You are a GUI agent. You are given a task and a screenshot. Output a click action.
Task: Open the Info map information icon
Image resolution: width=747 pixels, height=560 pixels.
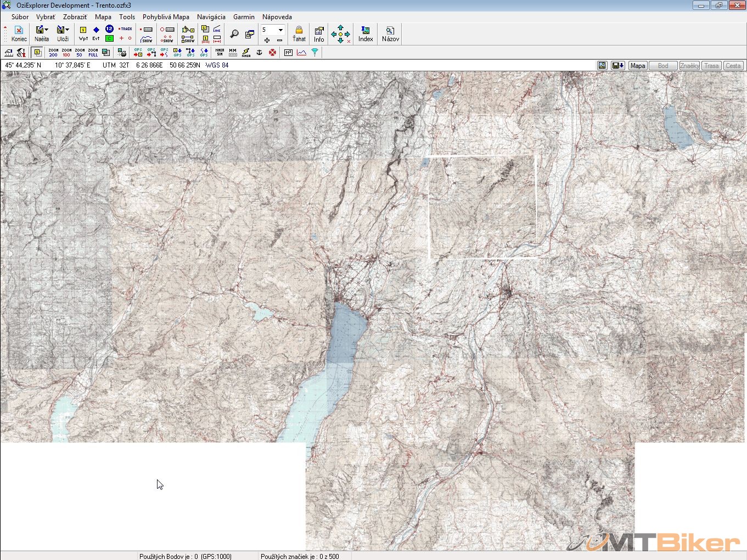319,33
